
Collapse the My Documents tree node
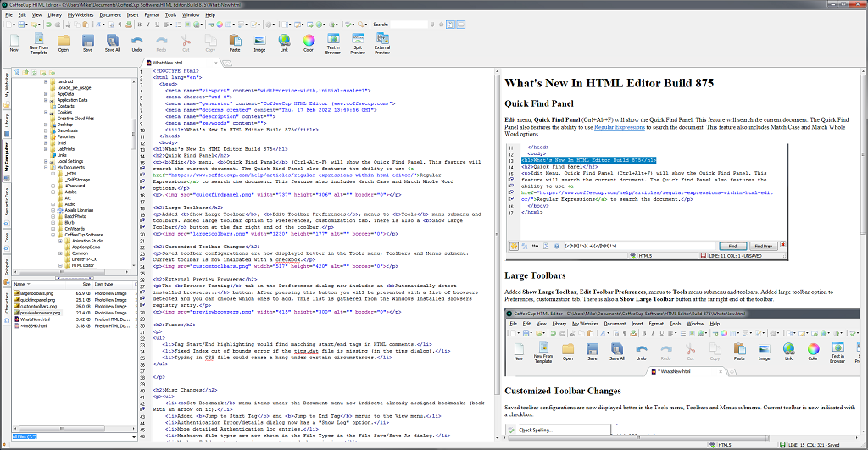46,167
